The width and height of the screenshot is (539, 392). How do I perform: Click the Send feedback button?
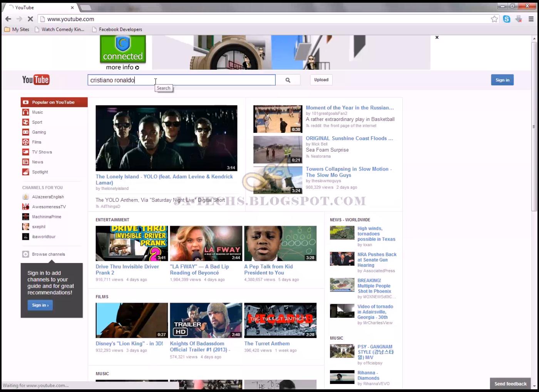pos(510,384)
